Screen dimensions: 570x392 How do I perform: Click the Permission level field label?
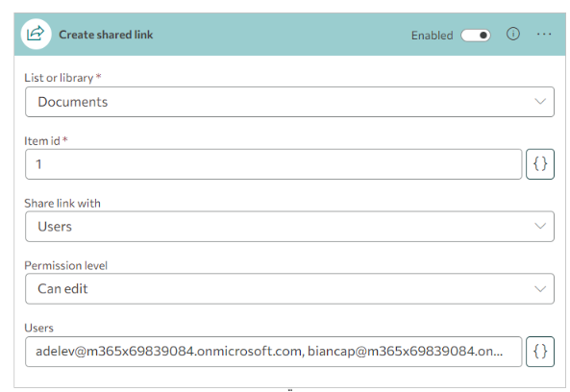(x=65, y=265)
